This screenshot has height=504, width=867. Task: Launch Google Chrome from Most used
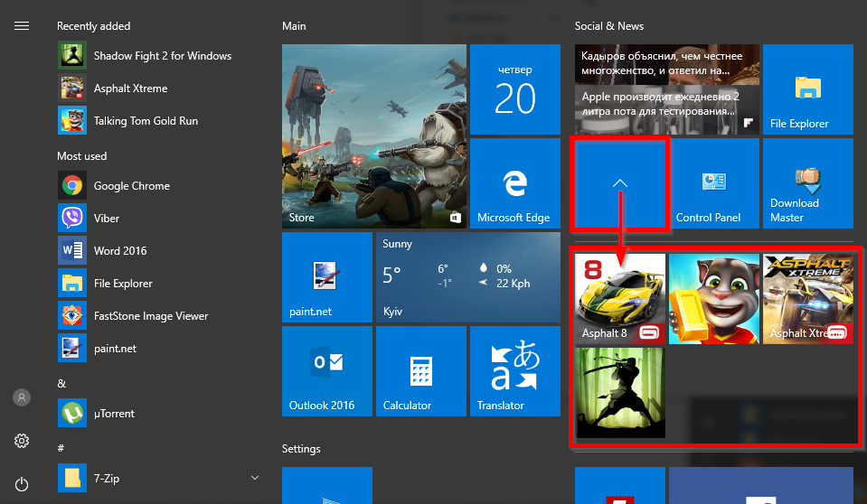coord(131,186)
